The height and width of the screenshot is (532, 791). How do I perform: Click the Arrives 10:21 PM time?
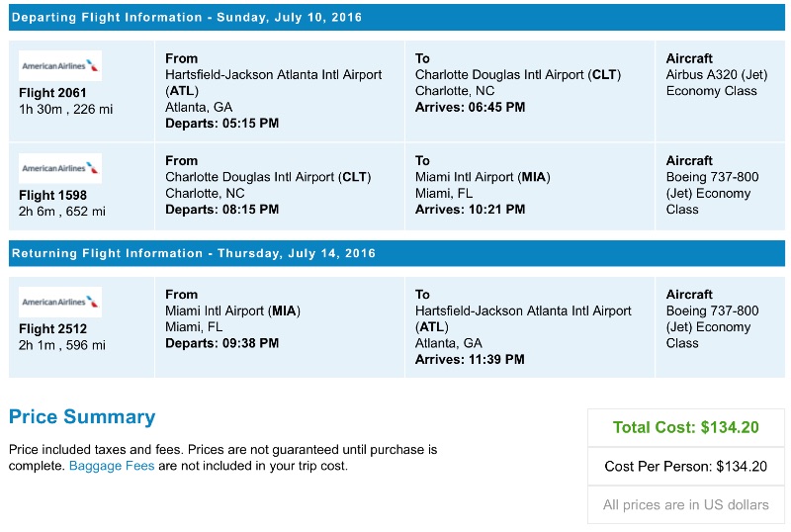click(x=470, y=210)
